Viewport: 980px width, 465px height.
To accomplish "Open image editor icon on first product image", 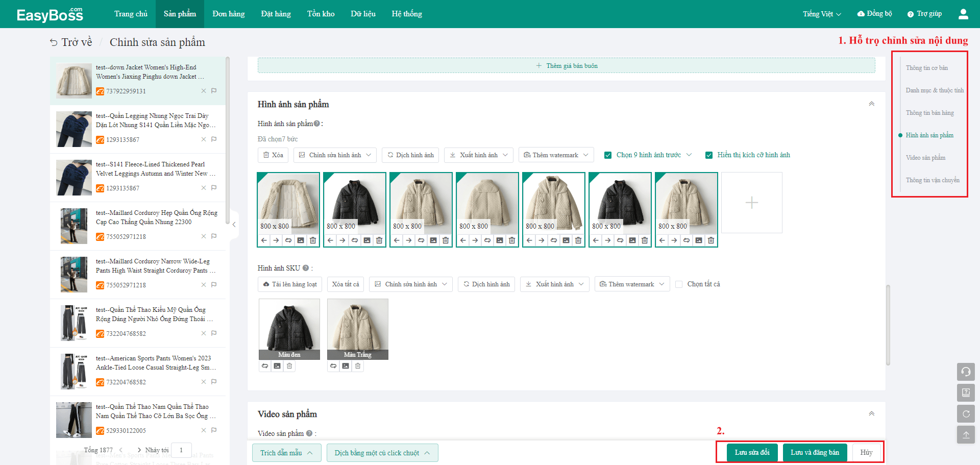I will pyautogui.click(x=301, y=240).
